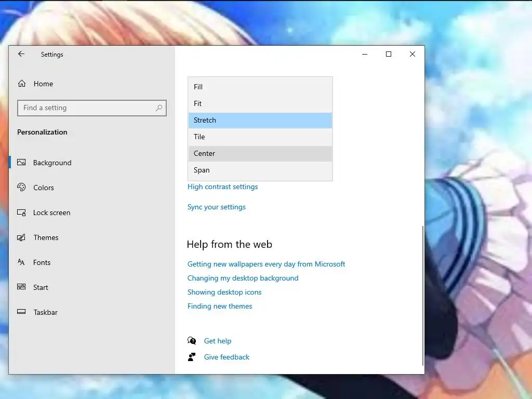Choose Fit from the dropdown list
This screenshot has height=399, width=532.
(x=260, y=103)
